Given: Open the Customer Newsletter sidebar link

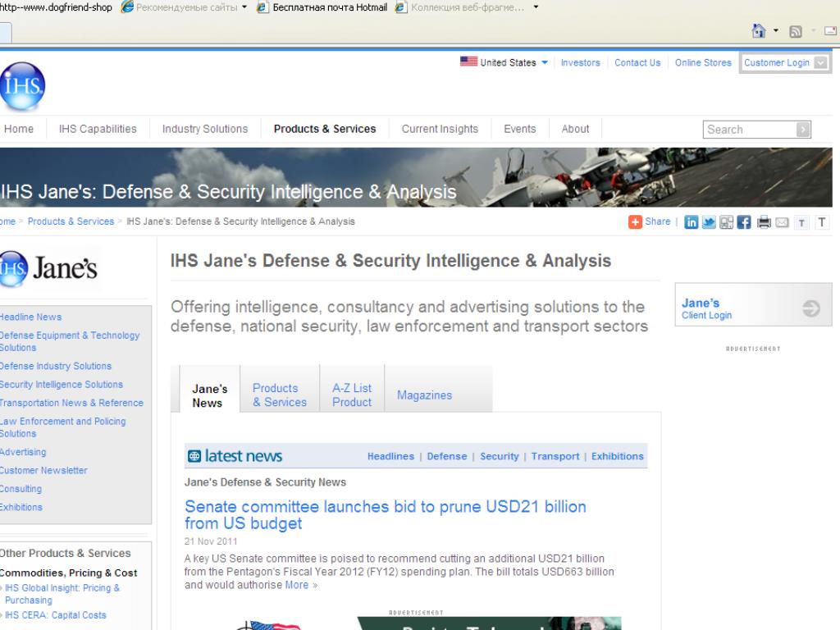Looking at the screenshot, I should 44,470.
